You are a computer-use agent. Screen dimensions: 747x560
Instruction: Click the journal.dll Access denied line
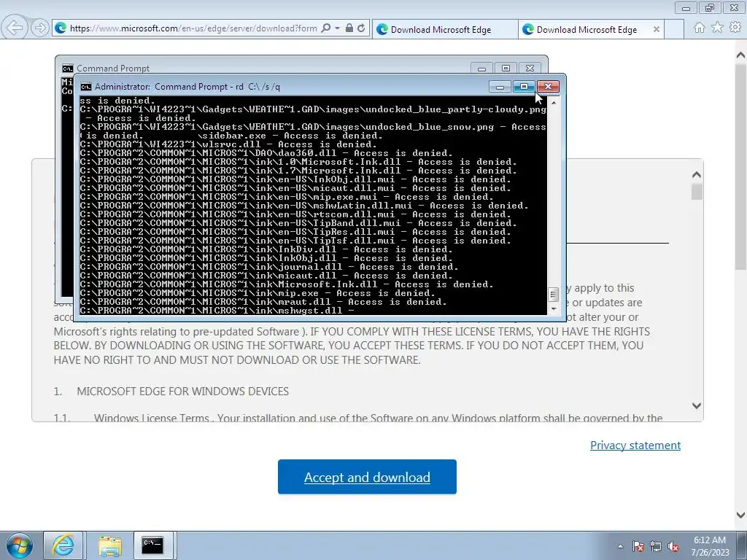tap(269, 267)
